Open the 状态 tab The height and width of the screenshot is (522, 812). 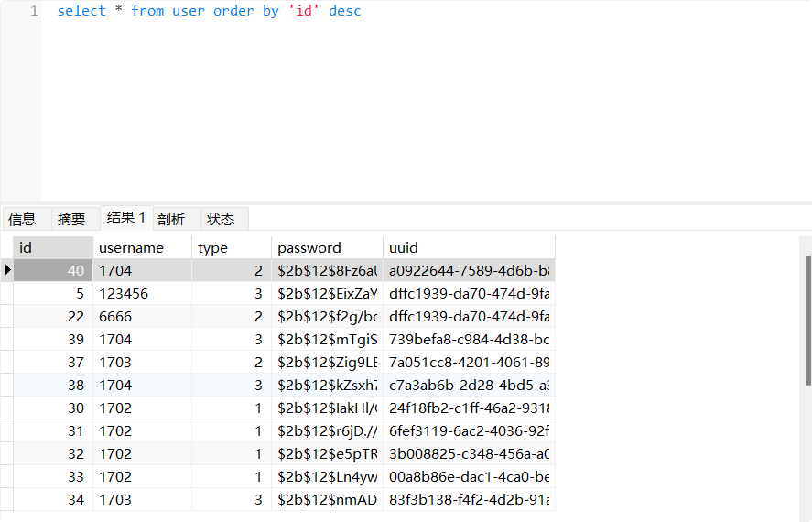tap(221, 220)
